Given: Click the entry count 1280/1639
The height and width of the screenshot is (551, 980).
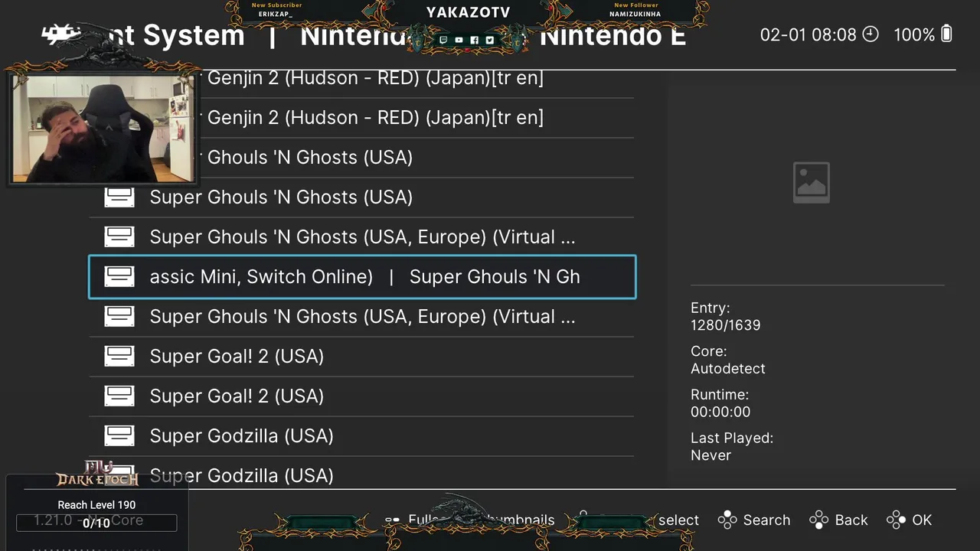Looking at the screenshot, I should pyautogui.click(x=725, y=324).
